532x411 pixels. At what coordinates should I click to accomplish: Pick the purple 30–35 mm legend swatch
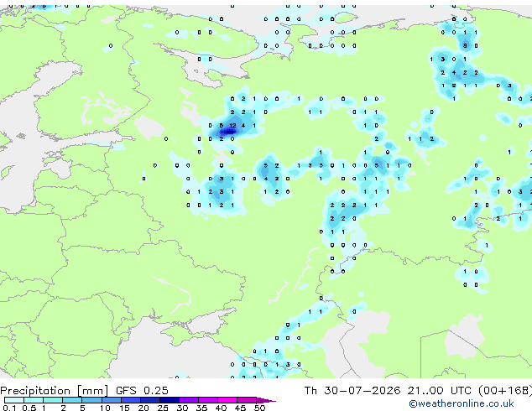click(189, 400)
